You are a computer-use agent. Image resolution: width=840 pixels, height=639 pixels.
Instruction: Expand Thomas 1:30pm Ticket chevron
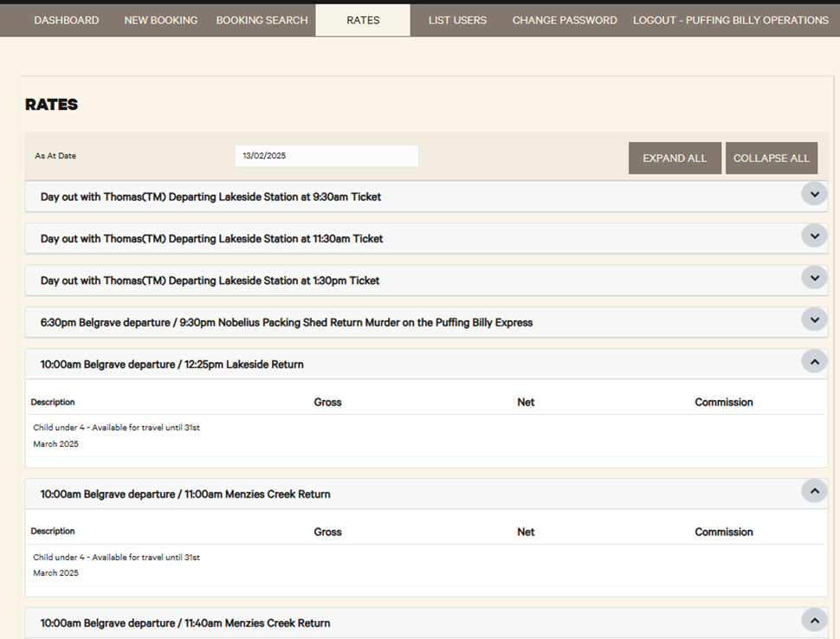[814, 277]
